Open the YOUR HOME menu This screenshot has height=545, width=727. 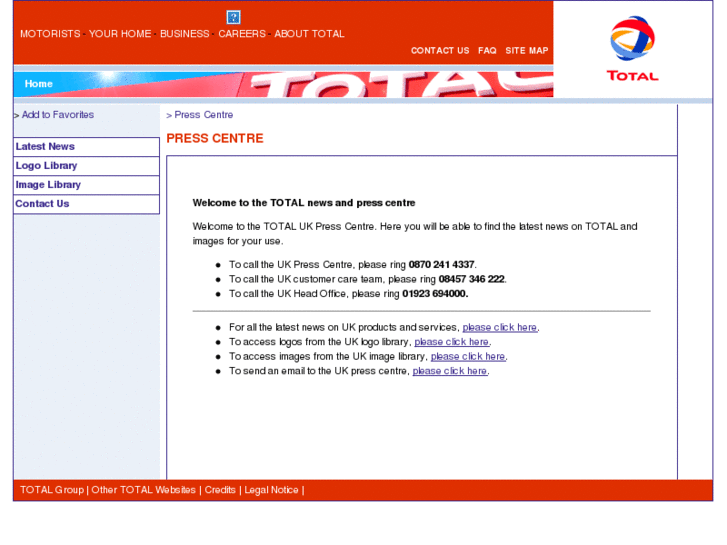(x=120, y=34)
